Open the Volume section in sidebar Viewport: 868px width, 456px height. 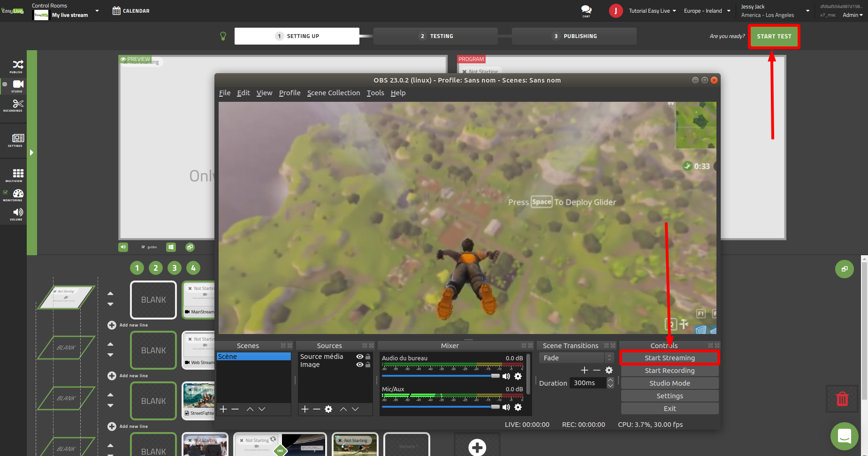pyautogui.click(x=17, y=214)
